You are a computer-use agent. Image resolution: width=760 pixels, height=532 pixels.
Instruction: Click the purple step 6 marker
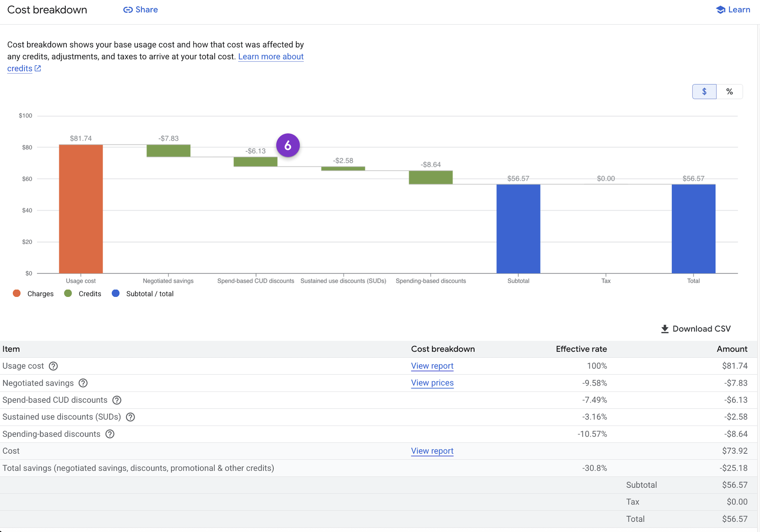(x=288, y=145)
